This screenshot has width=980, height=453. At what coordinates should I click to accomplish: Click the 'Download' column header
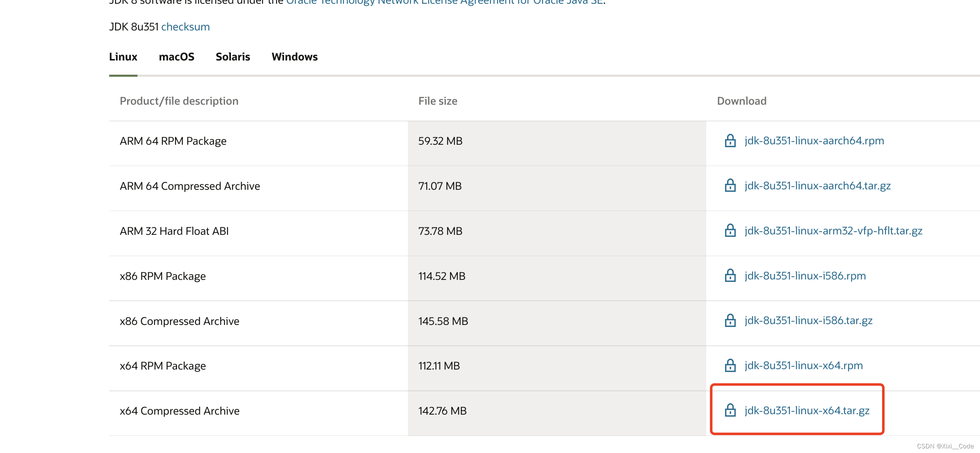tap(742, 101)
